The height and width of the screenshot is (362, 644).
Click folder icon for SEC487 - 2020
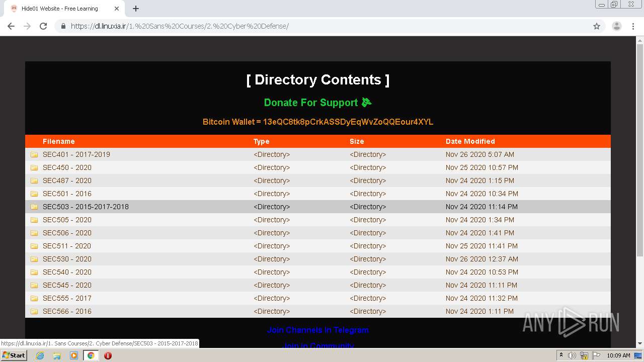[x=34, y=180]
